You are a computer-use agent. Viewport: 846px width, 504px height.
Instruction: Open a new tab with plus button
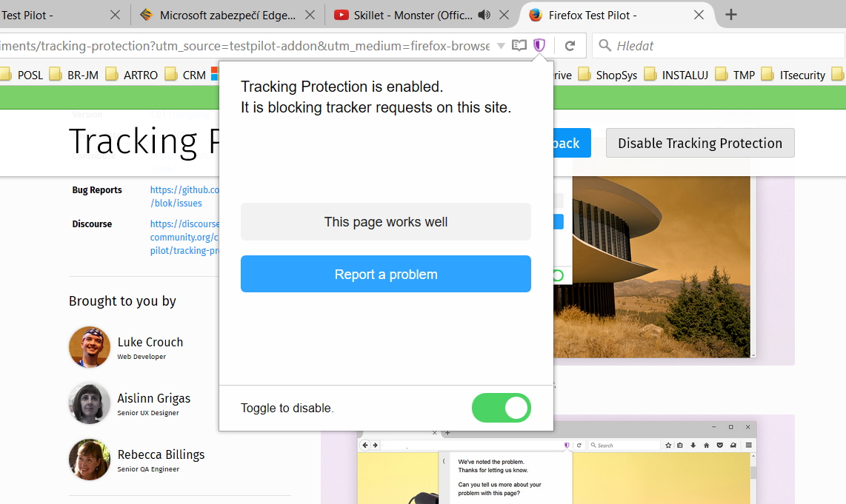(730, 15)
